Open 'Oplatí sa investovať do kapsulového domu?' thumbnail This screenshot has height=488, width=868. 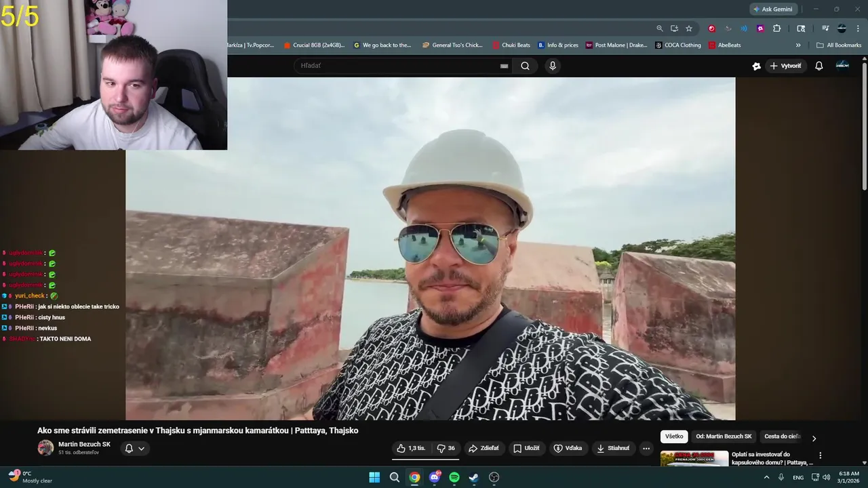tap(694, 459)
